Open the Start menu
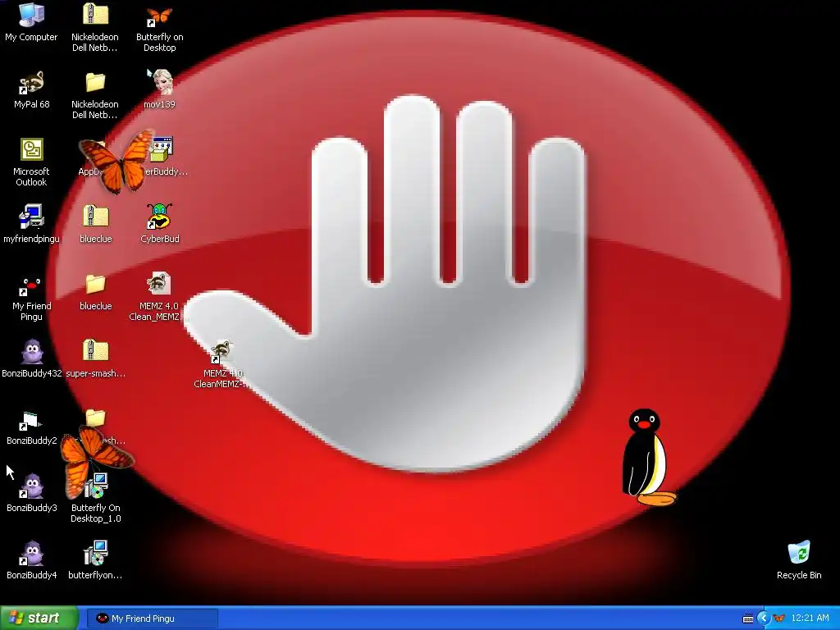This screenshot has height=630, width=840. (39, 619)
